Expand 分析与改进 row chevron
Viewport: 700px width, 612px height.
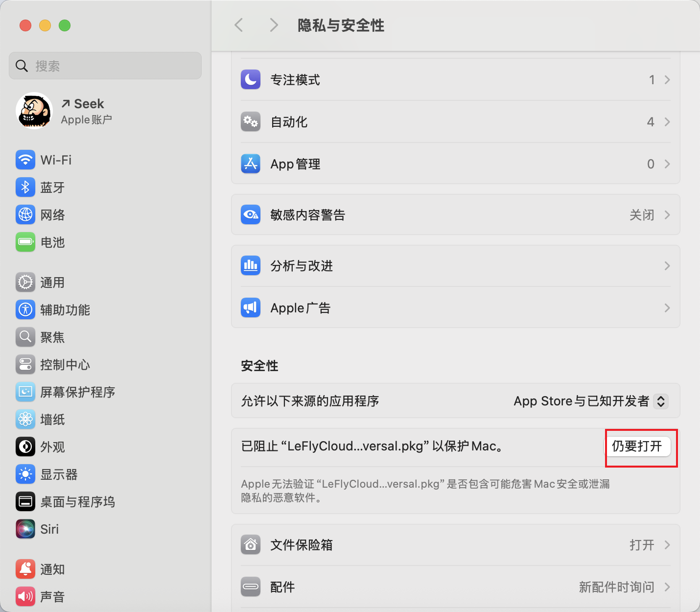pos(667,266)
